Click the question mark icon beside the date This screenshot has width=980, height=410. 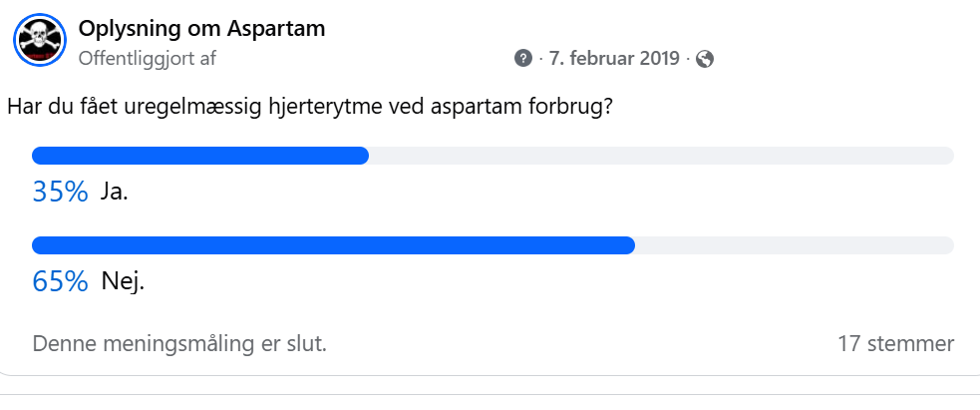523,59
